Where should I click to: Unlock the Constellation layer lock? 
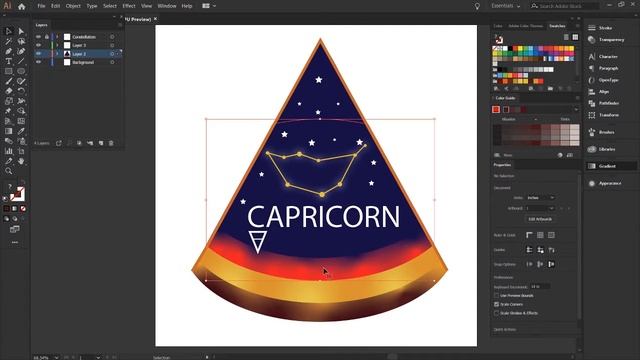tap(47, 37)
